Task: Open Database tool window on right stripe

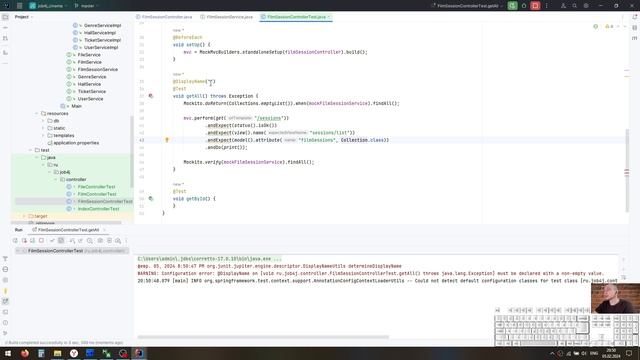Action: click(x=635, y=27)
